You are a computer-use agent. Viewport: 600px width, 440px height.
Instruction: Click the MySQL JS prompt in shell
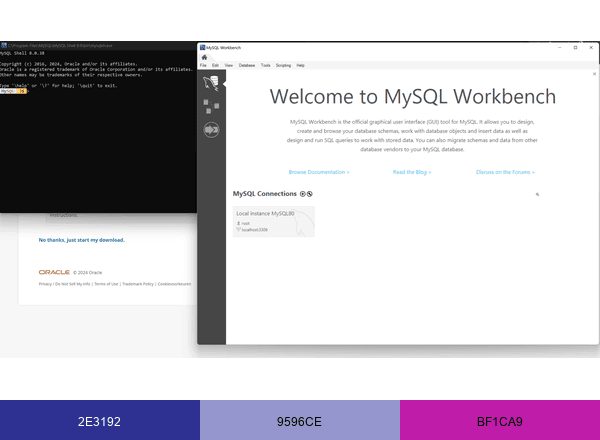(13, 91)
